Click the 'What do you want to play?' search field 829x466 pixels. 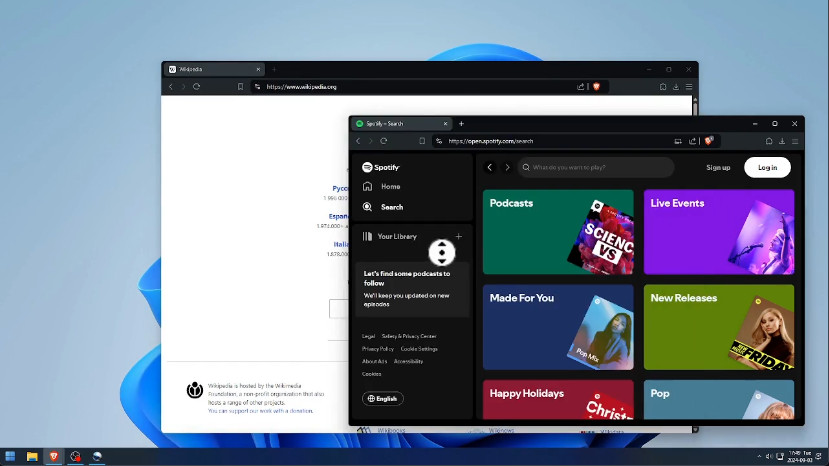click(x=596, y=167)
